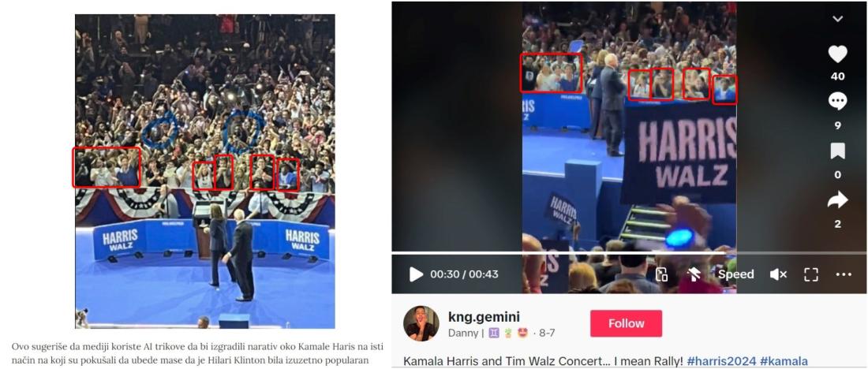Like the video with the heart icon

(x=837, y=54)
